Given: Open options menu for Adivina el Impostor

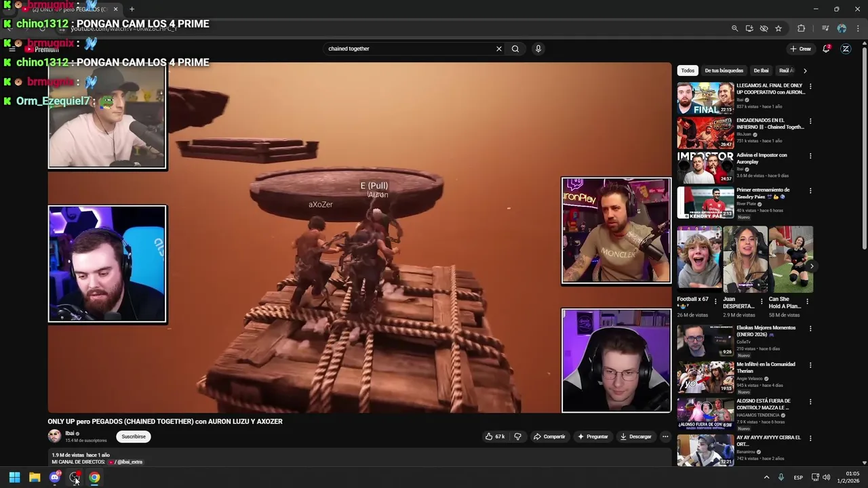Looking at the screenshot, I should (x=810, y=156).
